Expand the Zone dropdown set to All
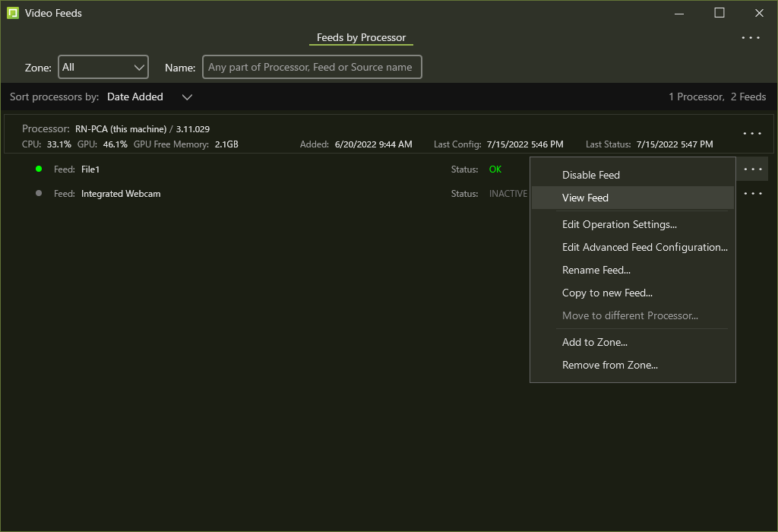Screen dimensions: 778x532 click(103, 67)
